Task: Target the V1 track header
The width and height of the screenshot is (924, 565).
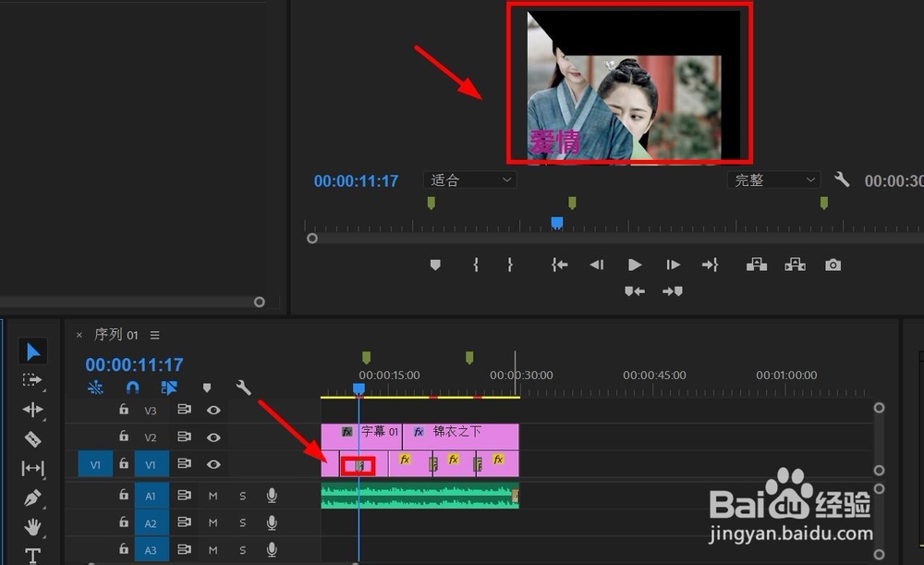Action: (x=152, y=465)
